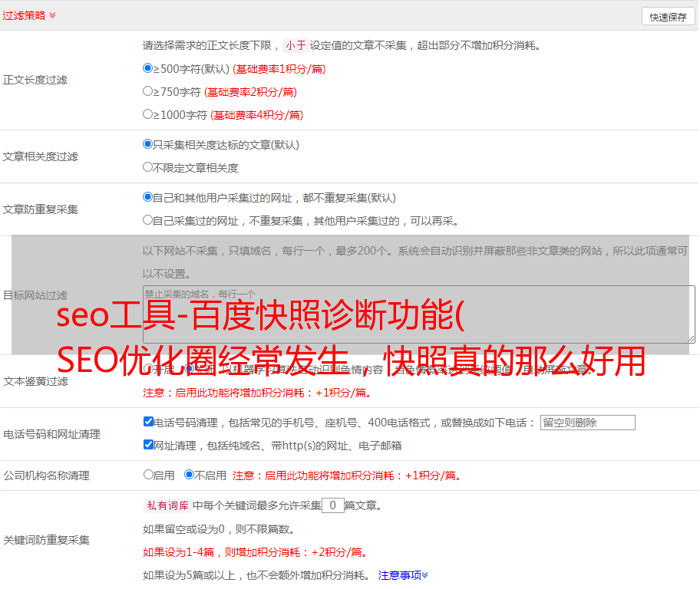Screen dimensions: 700x589
Task: Click the red 如果设为1-4篇 points warning
Action: click(x=256, y=552)
